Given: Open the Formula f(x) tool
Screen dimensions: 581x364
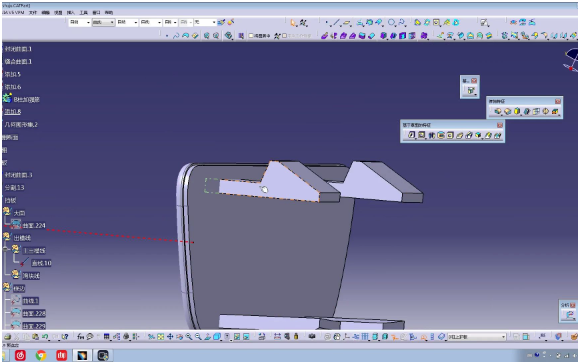Looking at the screenshot, I should (80, 337).
